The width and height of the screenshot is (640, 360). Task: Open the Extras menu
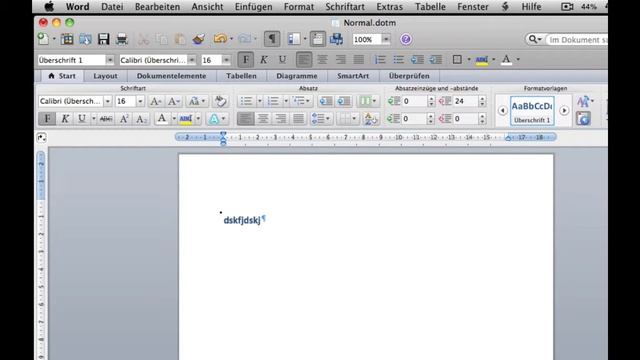389,7
